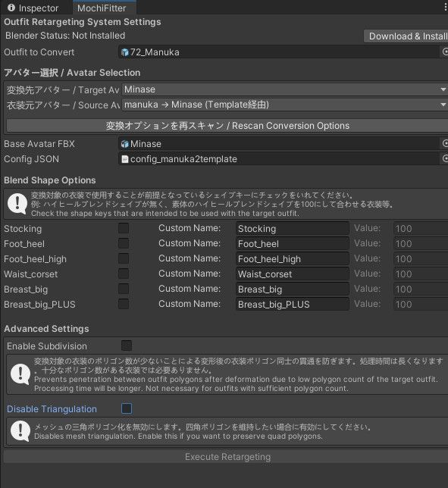Open the panel's three-dot options menu
This screenshot has width=448, height=488.
(446, 8)
